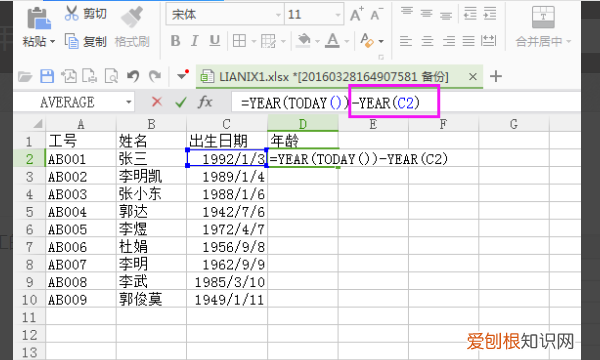Click the Copy button
Image resolution: width=600 pixels, height=360 pixels.
click(x=86, y=41)
